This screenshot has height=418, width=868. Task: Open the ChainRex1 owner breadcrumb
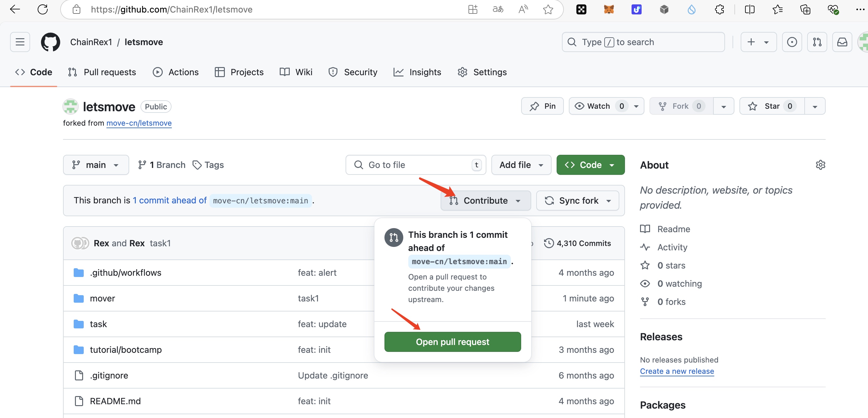(x=91, y=42)
